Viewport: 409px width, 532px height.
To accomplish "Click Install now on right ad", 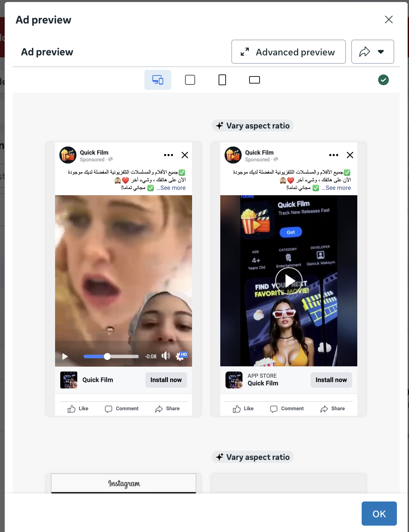I will pos(331,380).
